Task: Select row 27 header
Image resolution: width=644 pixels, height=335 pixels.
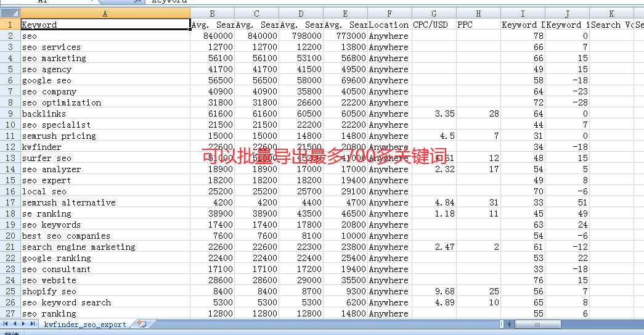Action: 10,313
